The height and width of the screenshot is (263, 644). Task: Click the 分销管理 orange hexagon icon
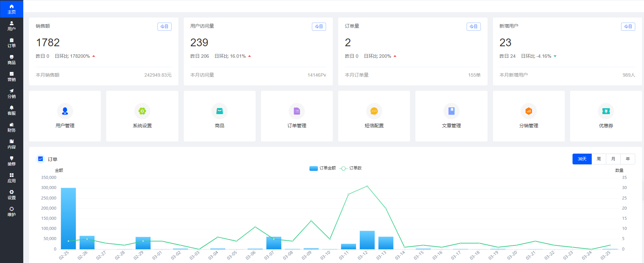click(x=529, y=111)
